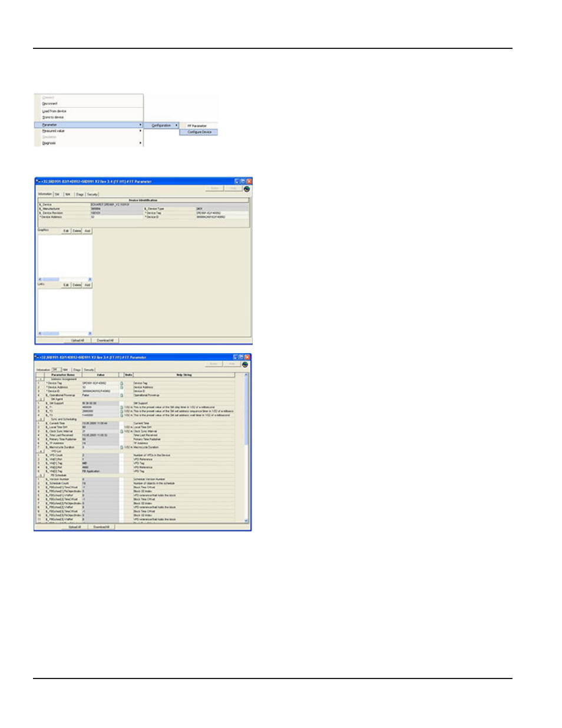Screen dimensions: 562x728
Task: Click scroll-down arrow of lower parameter table
Action: [246, 521]
